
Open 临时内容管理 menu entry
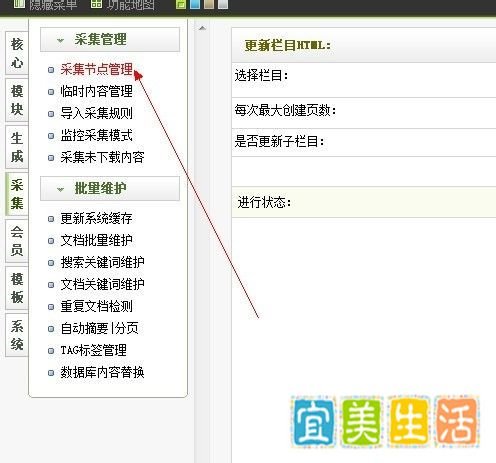click(96, 91)
